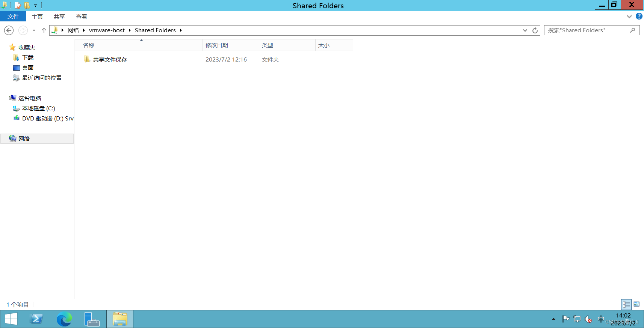Image resolution: width=644 pixels, height=328 pixels.
Task: Switch to details view using the status bar icon
Action: (626, 304)
